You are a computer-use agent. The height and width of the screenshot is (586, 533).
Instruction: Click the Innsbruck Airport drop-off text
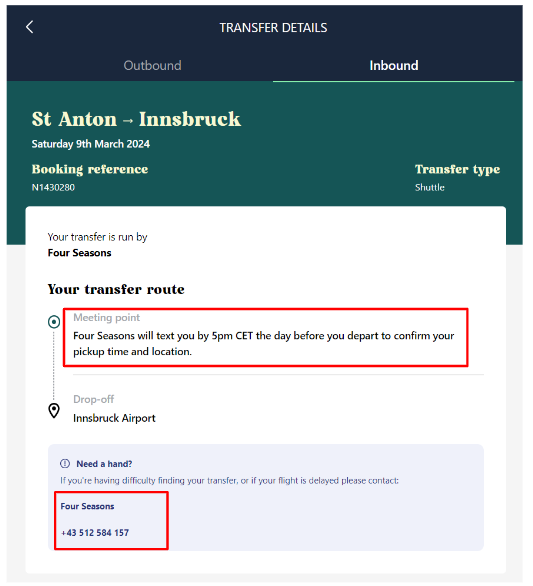pos(114,418)
